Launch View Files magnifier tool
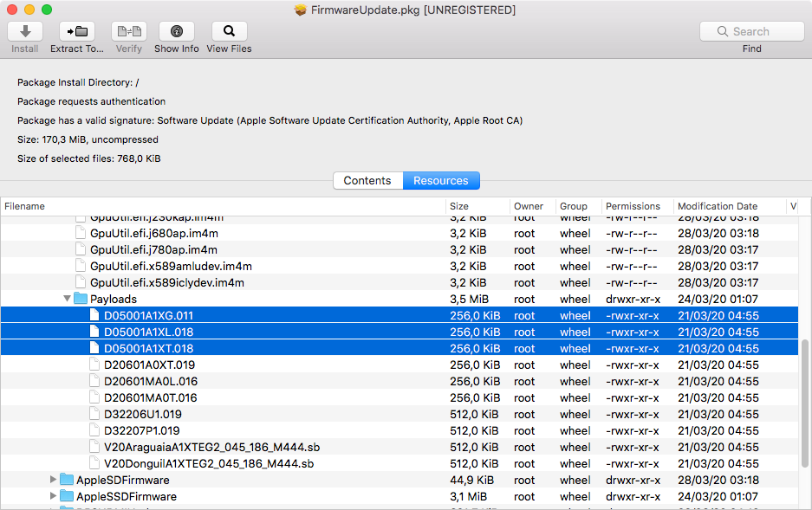Image resolution: width=812 pixels, height=510 pixels. (x=229, y=31)
